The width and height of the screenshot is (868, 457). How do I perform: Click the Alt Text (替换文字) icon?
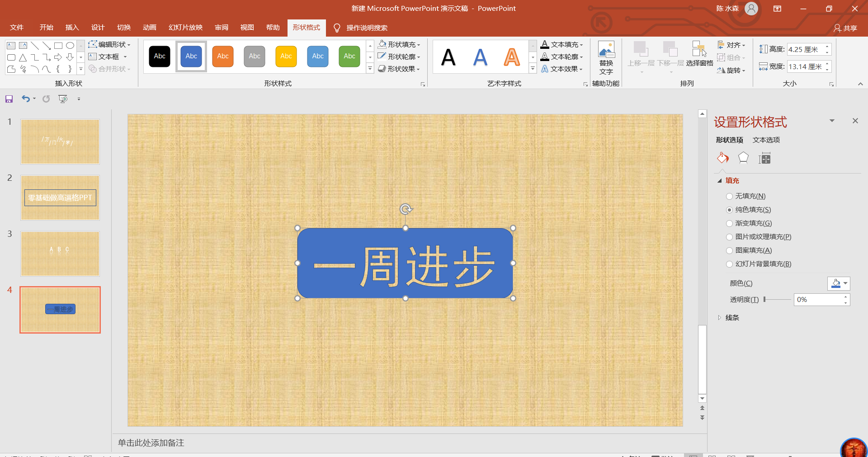[606, 58]
